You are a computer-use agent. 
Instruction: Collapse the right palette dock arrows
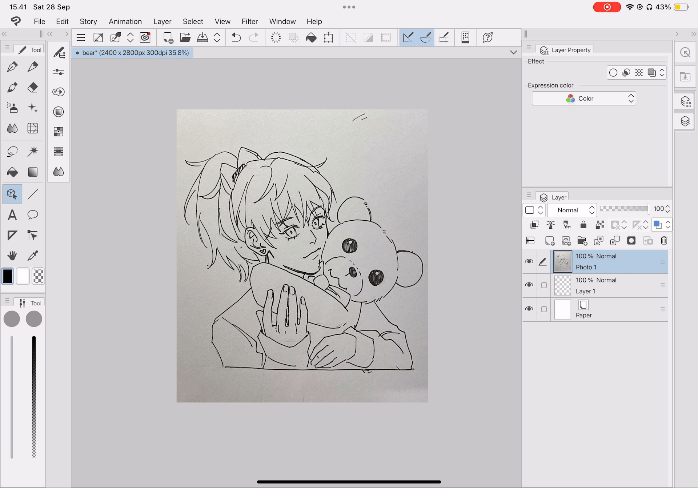click(694, 34)
